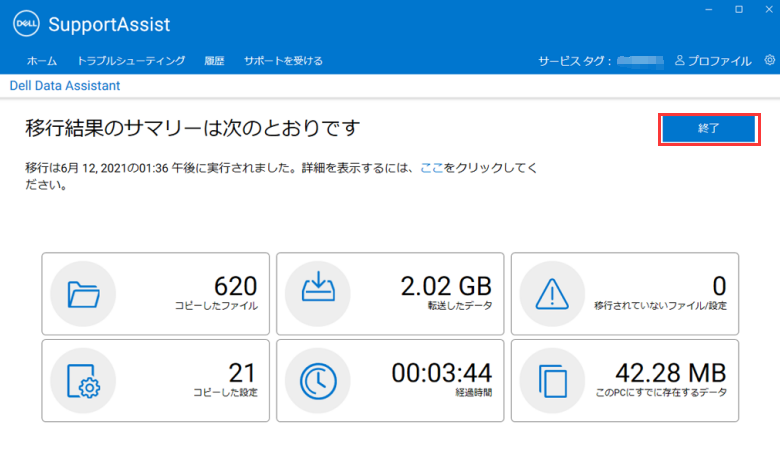Click the settings document gear icon
This screenshot has width=780, height=465.
pyautogui.click(x=83, y=381)
